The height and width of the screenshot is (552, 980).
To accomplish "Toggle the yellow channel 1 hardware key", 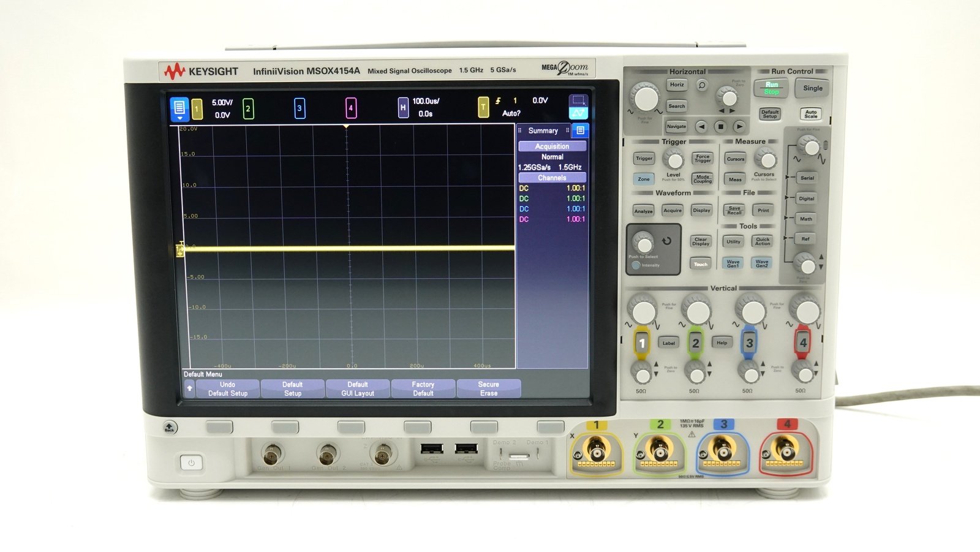I will tap(641, 343).
